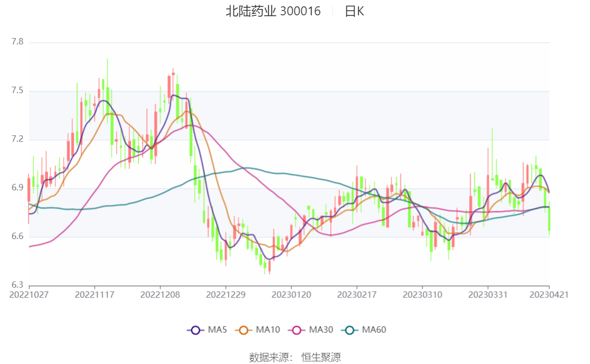Click the 7.5 y-axis label
The image size is (590, 364).
(17, 90)
